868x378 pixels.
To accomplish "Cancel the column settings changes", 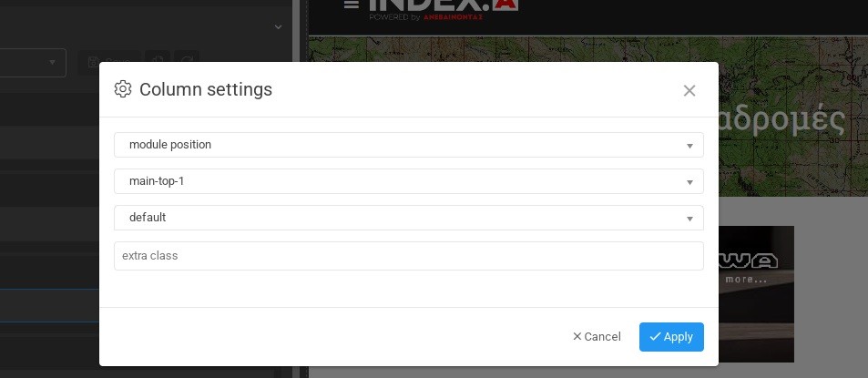I will pos(597,337).
